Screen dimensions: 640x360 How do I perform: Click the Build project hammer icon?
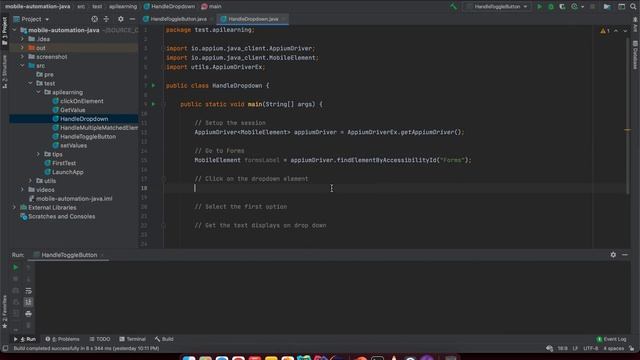click(453, 7)
